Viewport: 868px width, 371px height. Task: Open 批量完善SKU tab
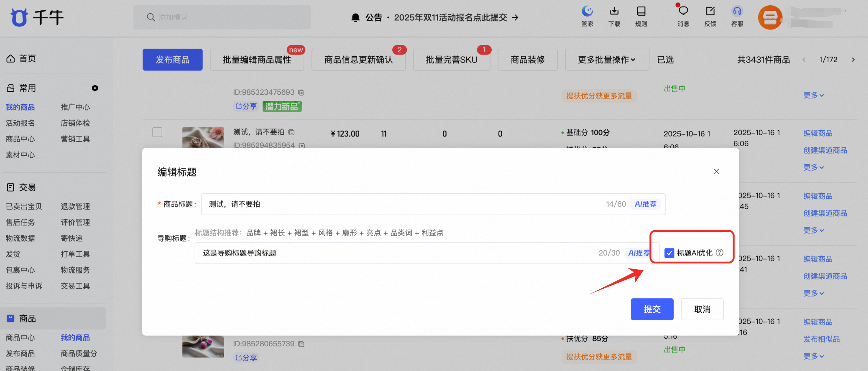[x=451, y=60]
